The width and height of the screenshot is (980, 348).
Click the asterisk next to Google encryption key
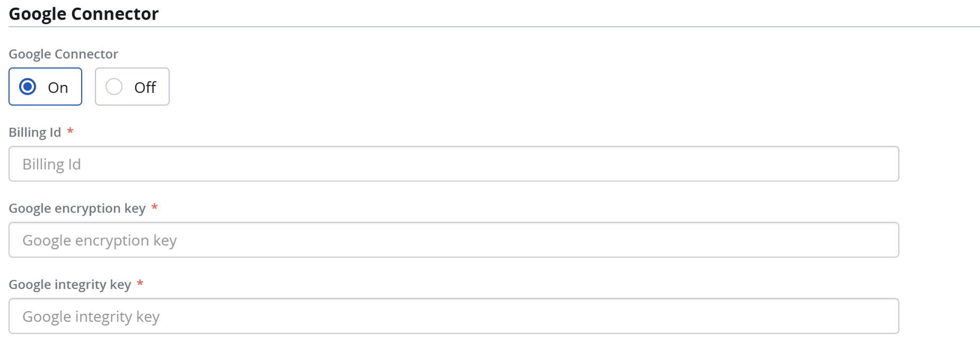(154, 207)
